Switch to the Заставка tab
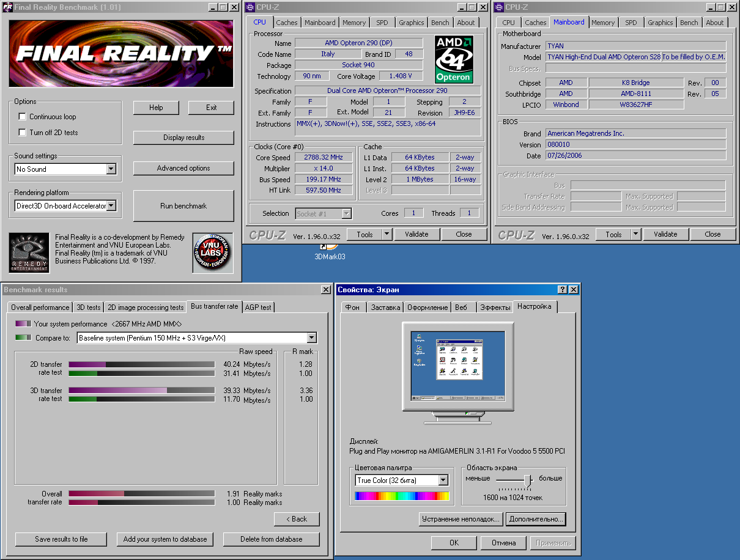This screenshot has height=560, width=740. (x=385, y=308)
